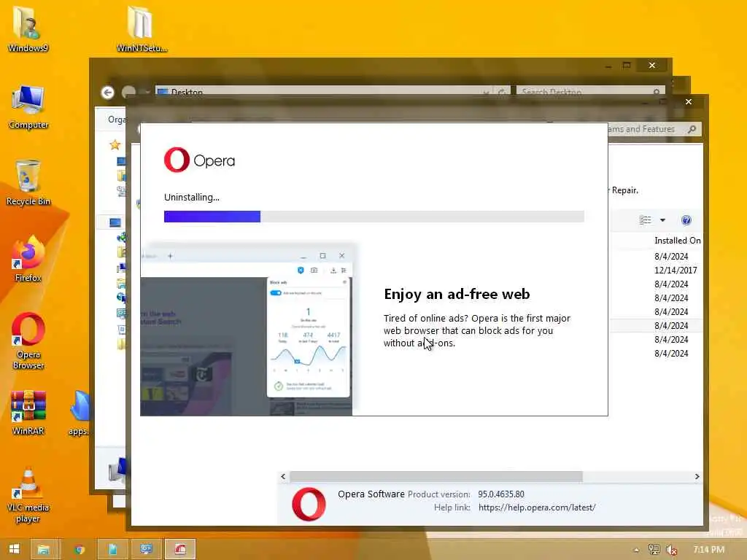747x560 pixels.
Task: Launch Chrome from the taskbar
Action: click(79, 549)
